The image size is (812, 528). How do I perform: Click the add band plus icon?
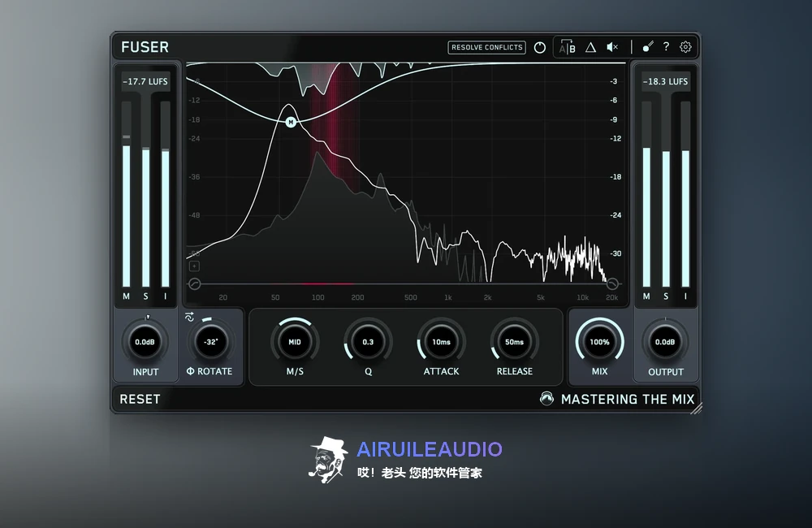[x=194, y=266]
